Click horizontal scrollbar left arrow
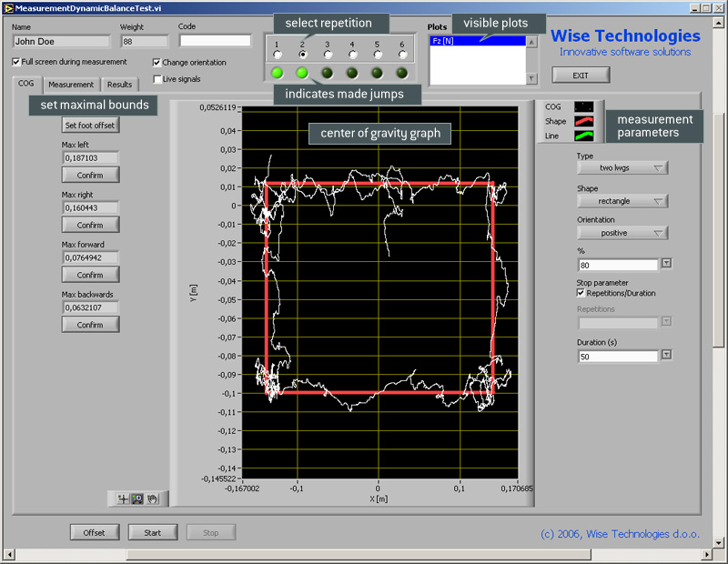Viewport: 728px width, 564px height. click(x=9, y=554)
